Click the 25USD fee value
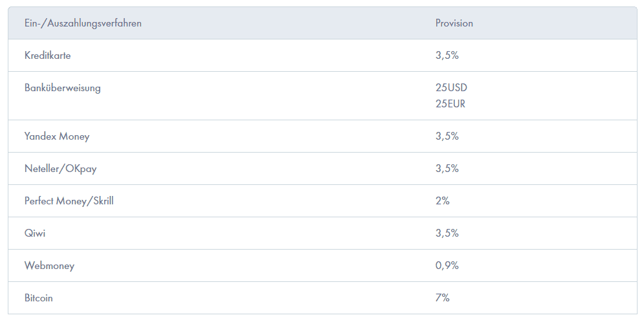 tap(451, 88)
